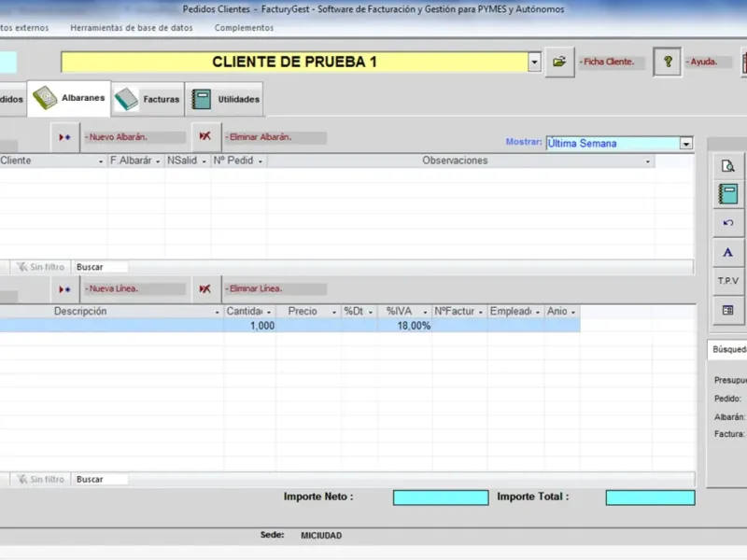Click the Importe Neto field
Screen dimensions: 747x560
(441, 497)
